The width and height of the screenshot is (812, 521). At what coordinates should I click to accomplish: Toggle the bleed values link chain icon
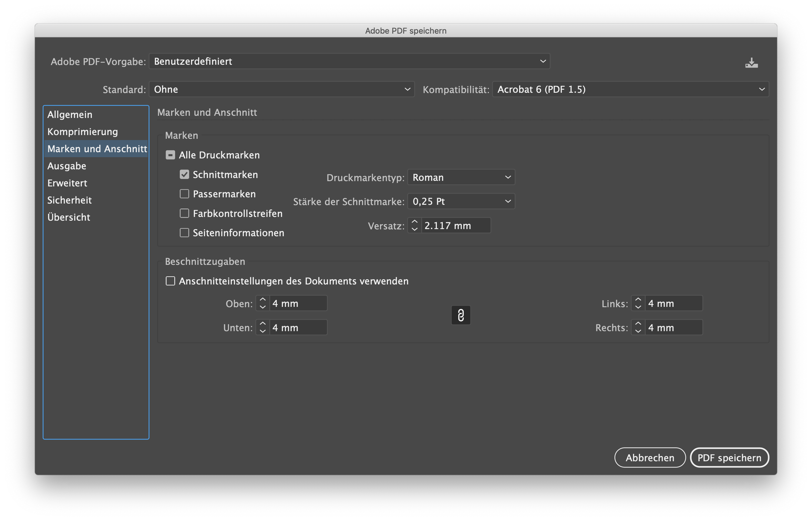click(x=461, y=315)
